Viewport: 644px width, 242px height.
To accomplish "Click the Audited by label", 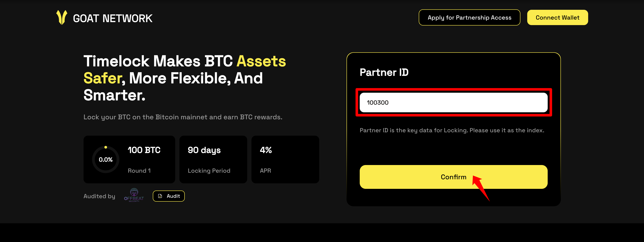I will coord(99,196).
